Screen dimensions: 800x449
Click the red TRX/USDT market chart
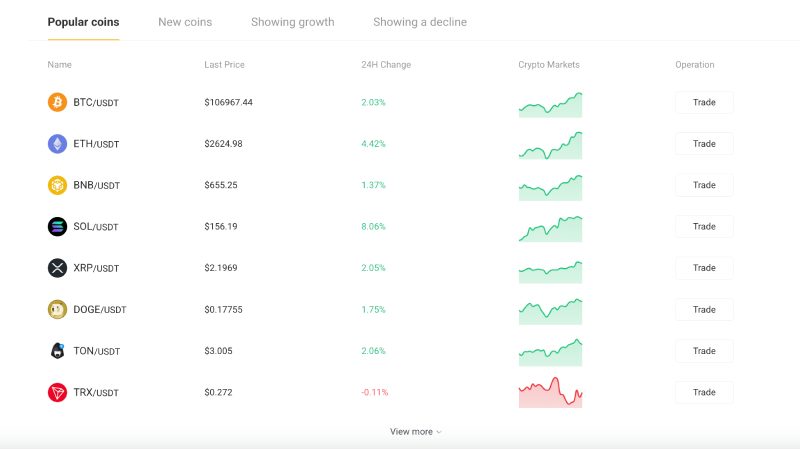pos(550,393)
